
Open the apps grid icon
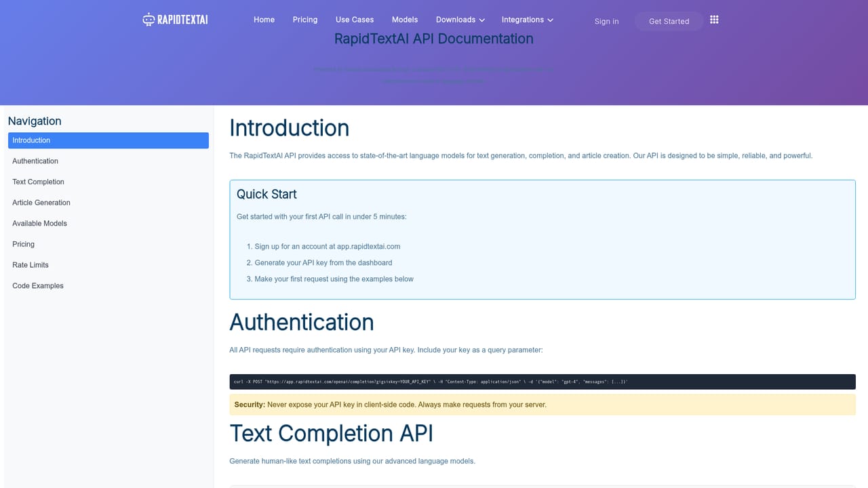pyautogui.click(x=714, y=20)
